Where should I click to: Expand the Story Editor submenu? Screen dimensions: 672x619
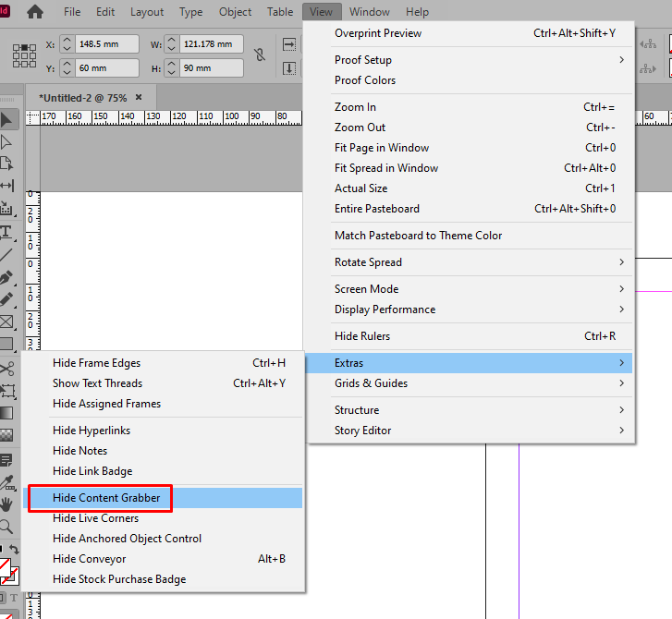click(x=470, y=431)
